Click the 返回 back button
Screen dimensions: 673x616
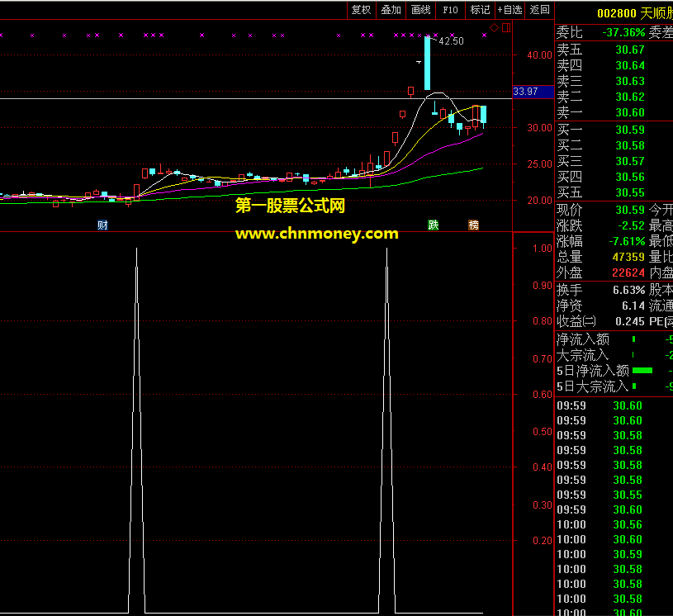click(539, 10)
